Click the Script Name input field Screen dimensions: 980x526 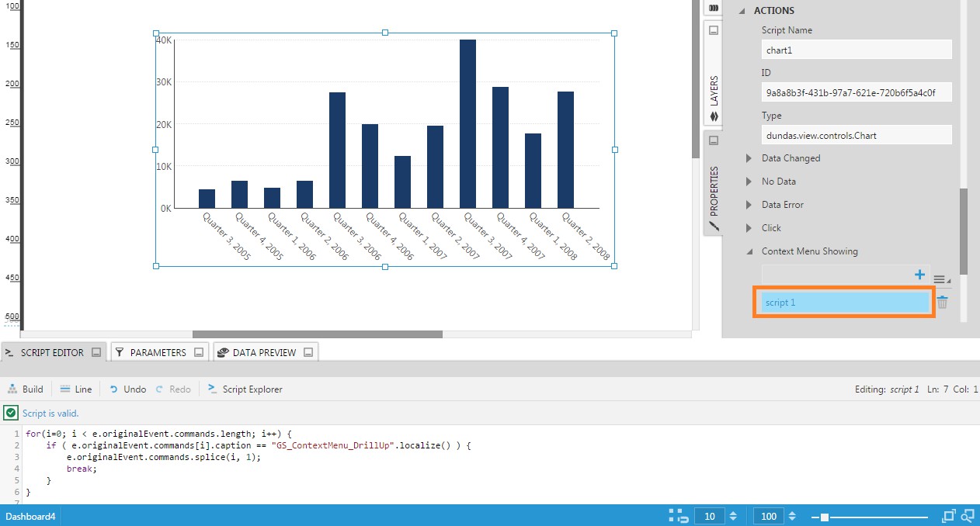coord(857,50)
